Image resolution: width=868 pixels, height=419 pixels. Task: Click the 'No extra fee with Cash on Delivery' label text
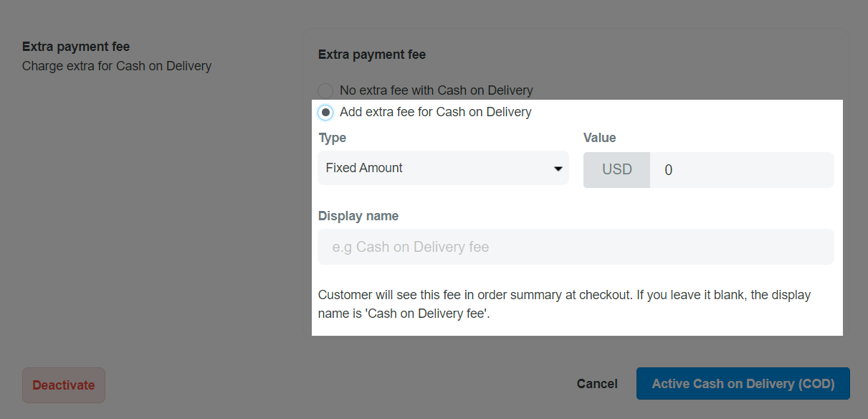point(437,90)
